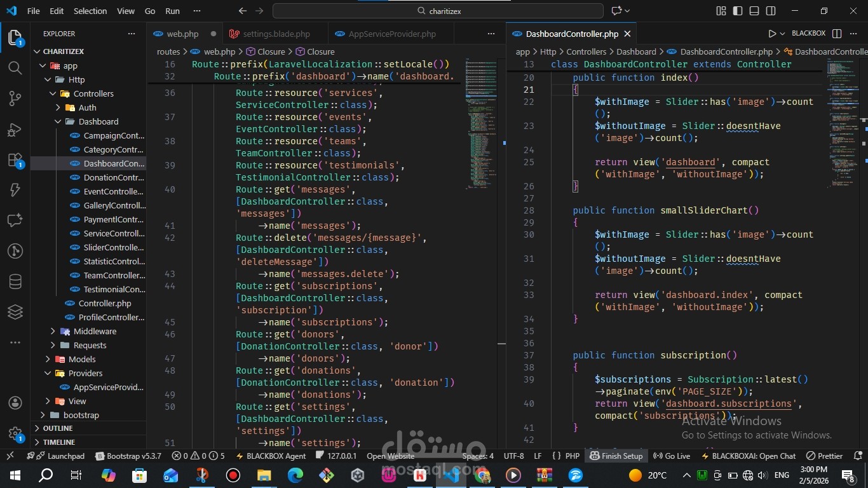Open the AI chat sparkle sidebar view
The height and width of the screenshot is (488, 868).
pyautogui.click(x=15, y=220)
